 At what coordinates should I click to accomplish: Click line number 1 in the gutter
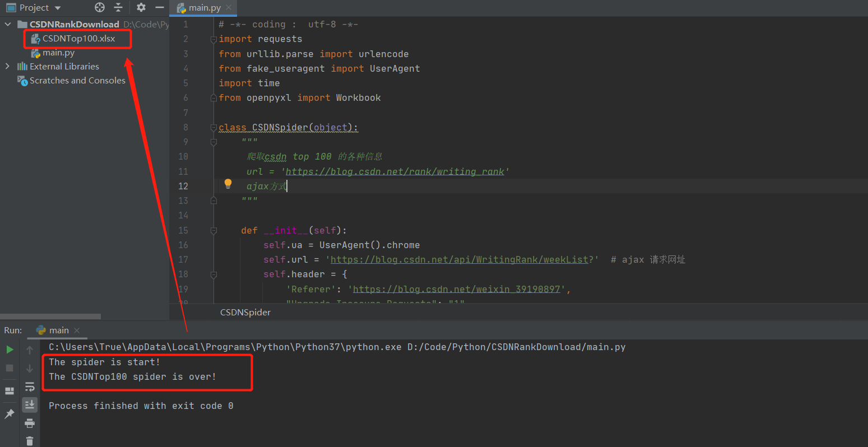tap(186, 25)
